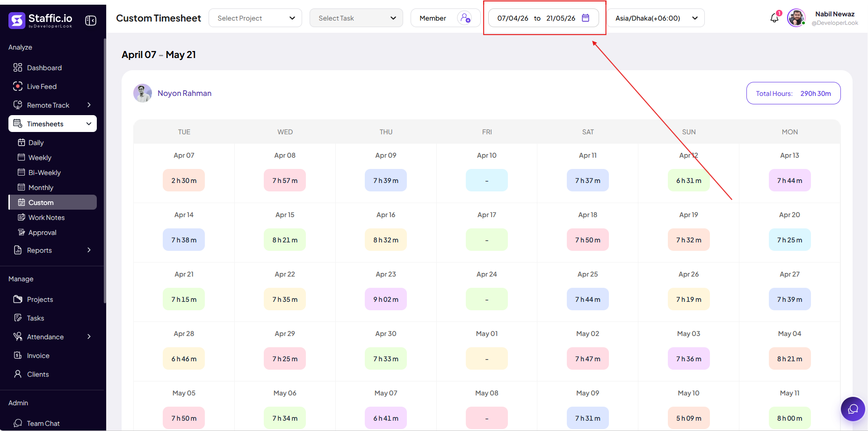This screenshot has height=431, width=868.
Task: Click the Daily timesheet icon
Action: coord(22,142)
